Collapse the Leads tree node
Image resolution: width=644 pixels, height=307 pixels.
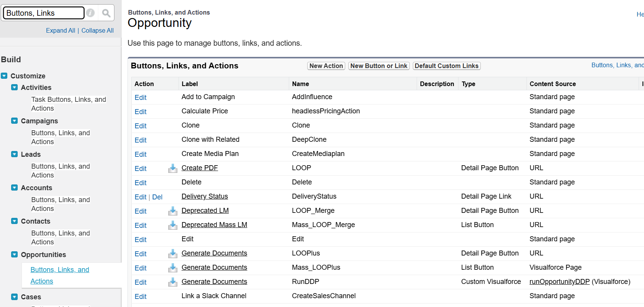tap(15, 154)
